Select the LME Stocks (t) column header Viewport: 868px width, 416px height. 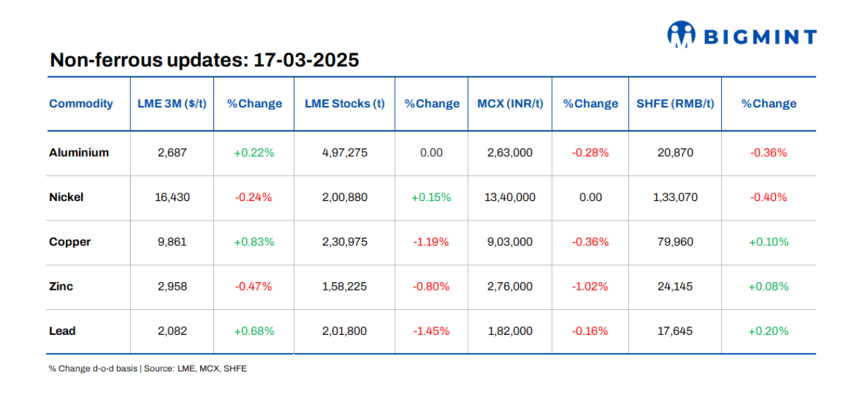pos(344,104)
